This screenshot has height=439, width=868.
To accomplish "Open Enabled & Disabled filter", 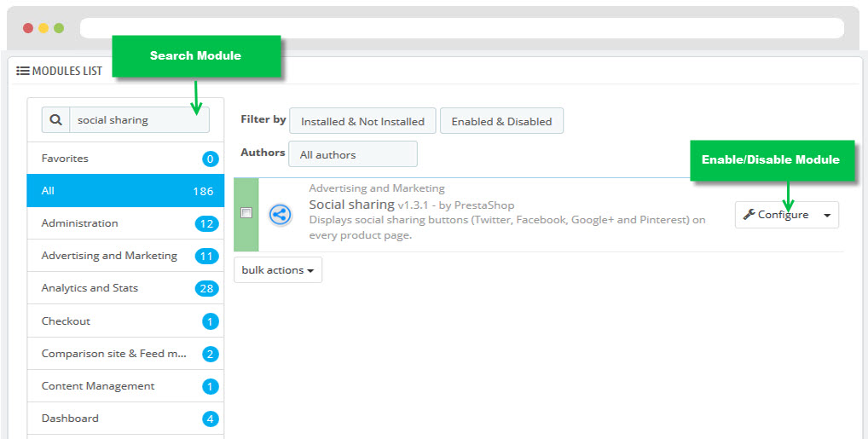I will pyautogui.click(x=501, y=121).
